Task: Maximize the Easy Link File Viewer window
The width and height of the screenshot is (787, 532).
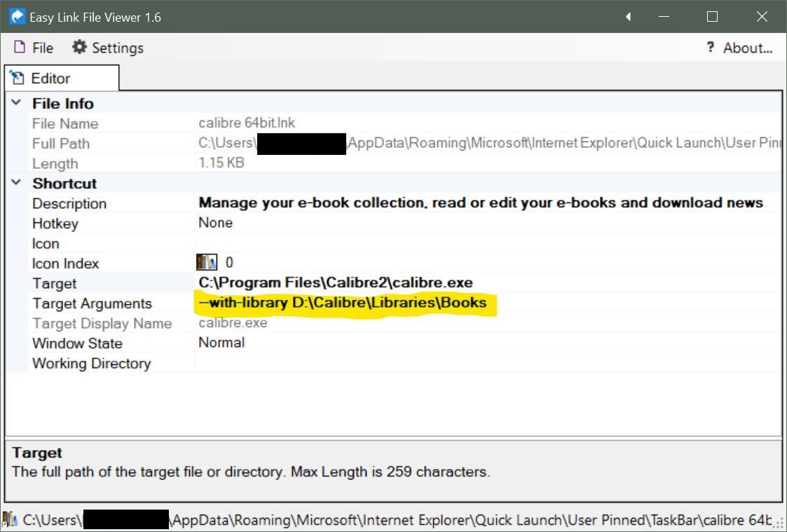Action: pyautogui.click(x=712, y=17)
